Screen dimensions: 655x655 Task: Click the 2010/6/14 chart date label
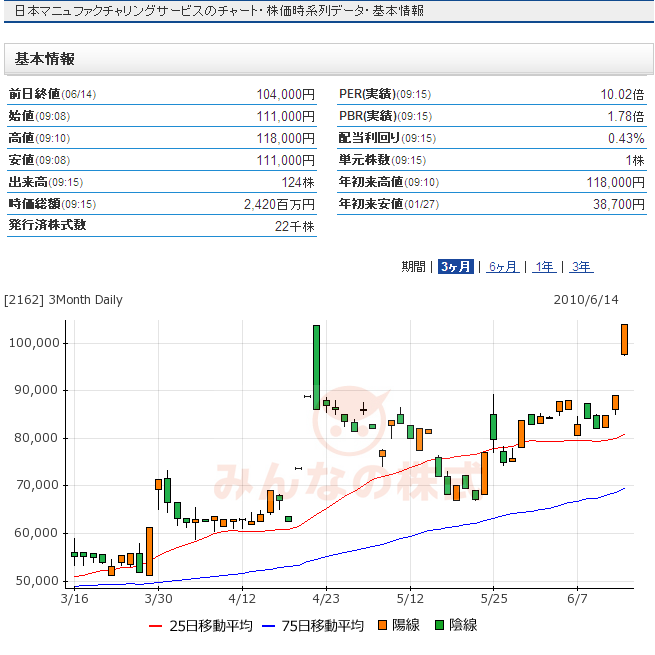[x=586, y=299]
